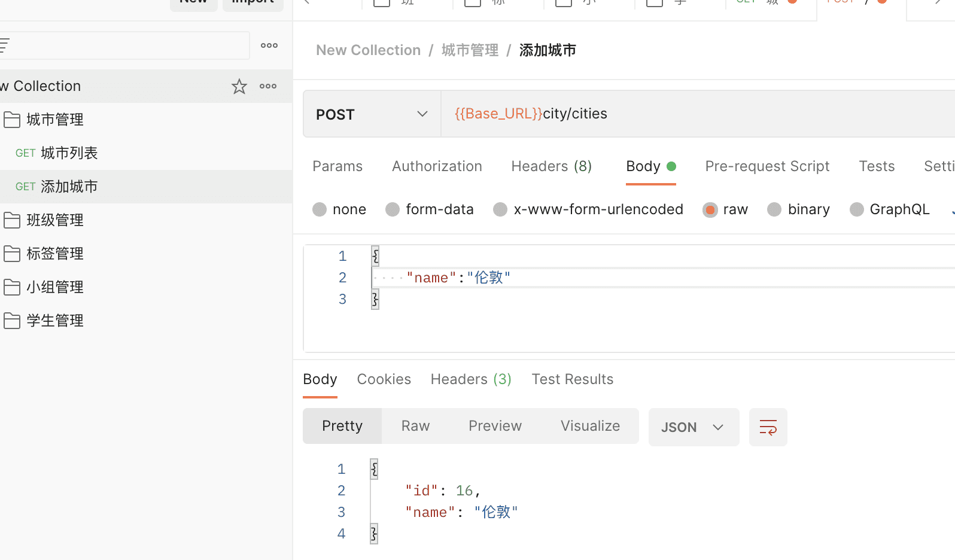This screenshot has width=955, height=560.
Task: Open the Pre-request Script tab
Action: [x=767, y=166]
